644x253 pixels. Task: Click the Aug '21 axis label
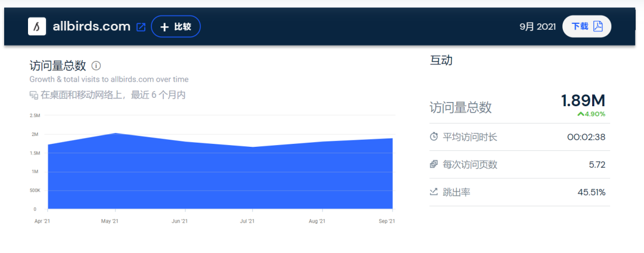(x=317, y=221)
